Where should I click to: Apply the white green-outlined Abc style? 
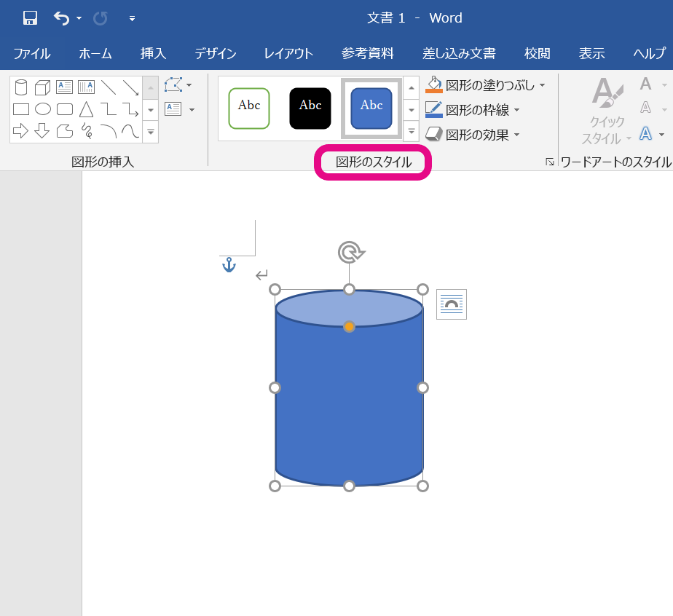[x=249, y=108]
